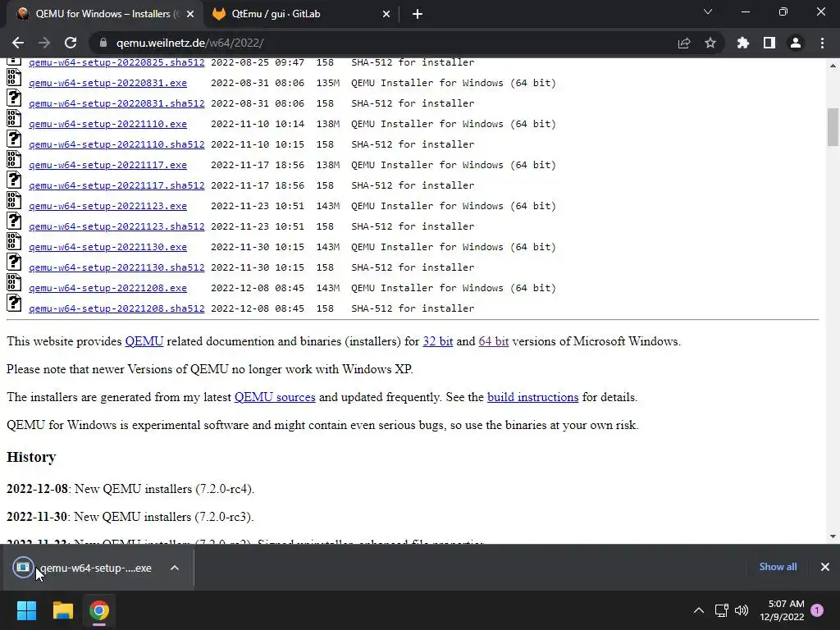Open qemu-w64-setup-20220825.sha512 link
Screen dimensions: 840x630
(116, 62)
